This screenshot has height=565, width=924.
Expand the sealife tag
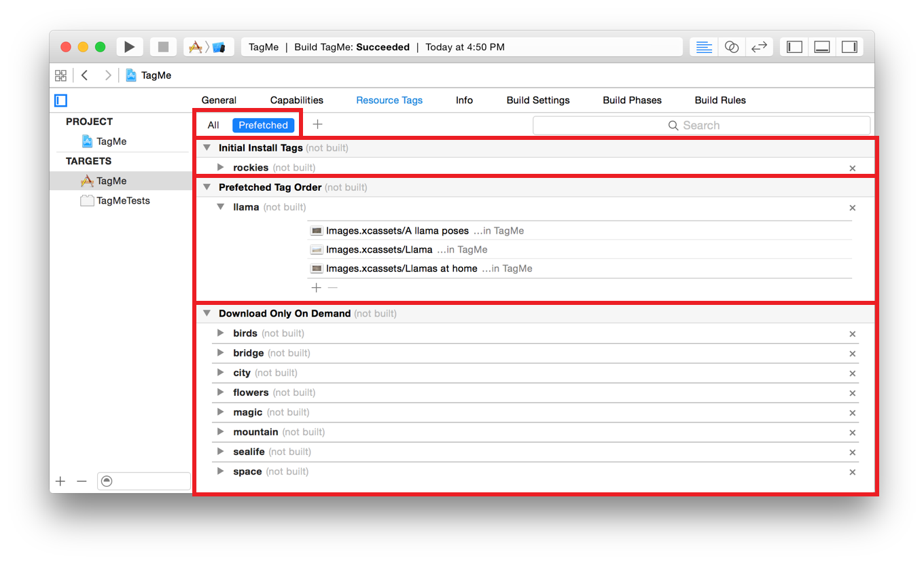[x=221, y=451]
